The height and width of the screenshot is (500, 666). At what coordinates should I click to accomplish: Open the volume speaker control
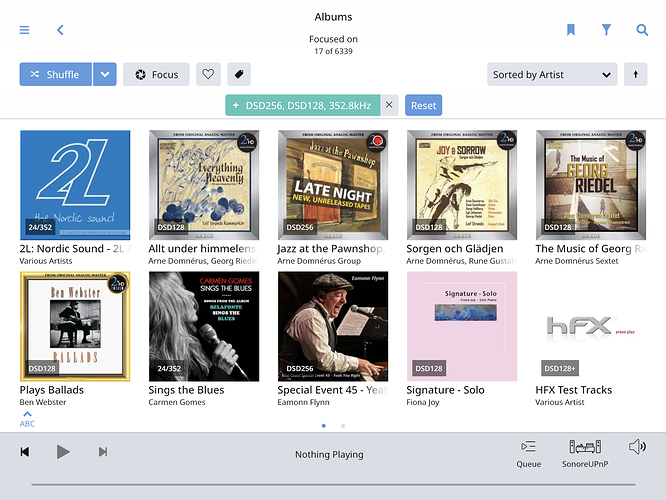637,446
